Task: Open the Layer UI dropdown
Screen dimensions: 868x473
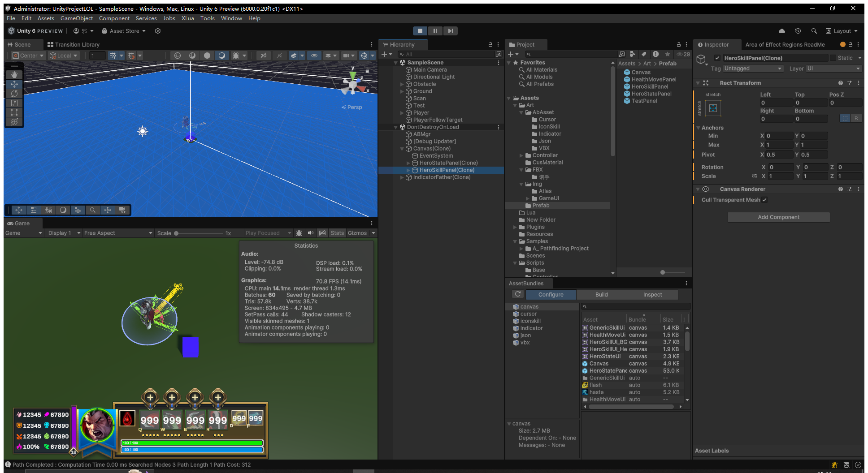Action: tap(833, 69)
